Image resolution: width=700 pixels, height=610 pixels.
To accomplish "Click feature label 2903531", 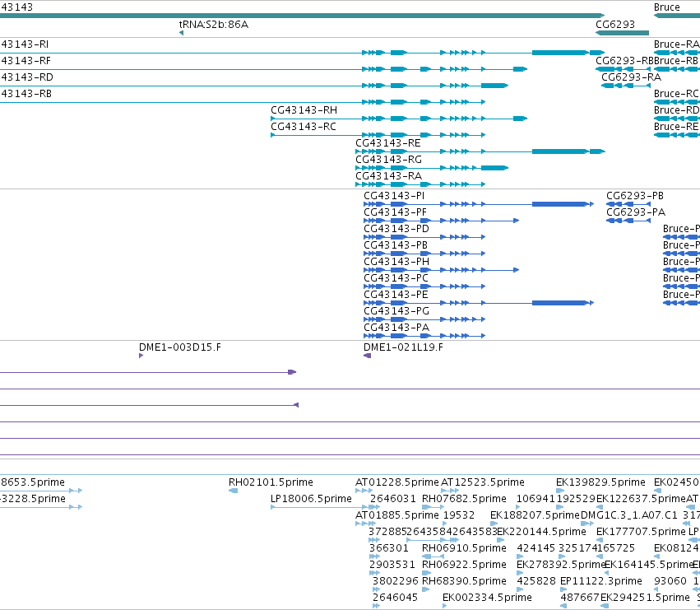I will tap(392, 565).
